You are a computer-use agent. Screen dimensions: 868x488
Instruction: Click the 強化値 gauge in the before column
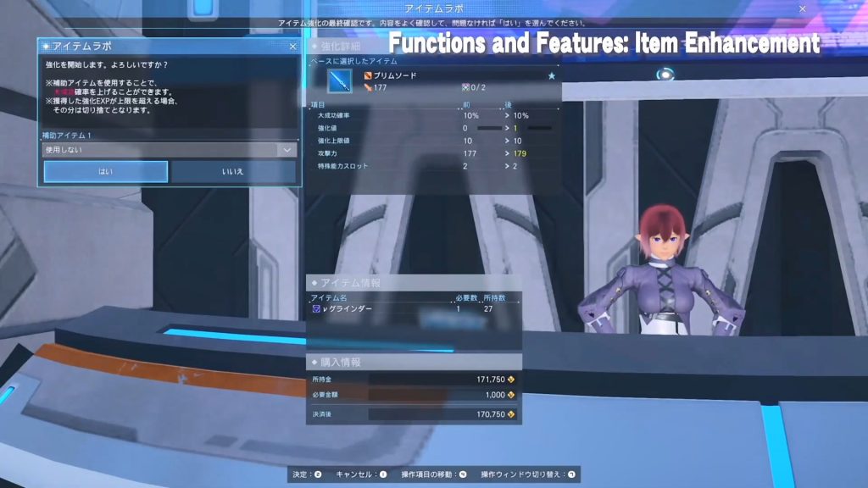click(x=489, y=129)
